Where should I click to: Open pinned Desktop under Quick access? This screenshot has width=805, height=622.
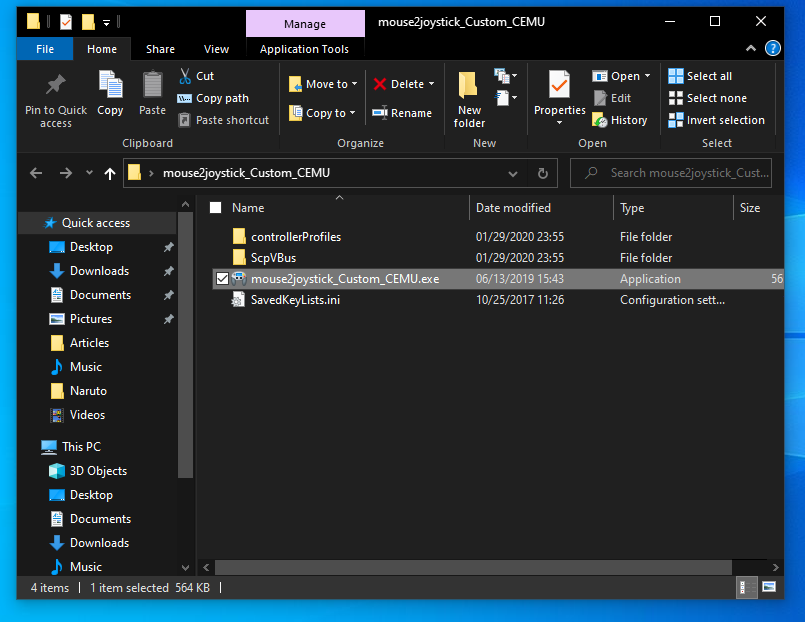point(91,247)
